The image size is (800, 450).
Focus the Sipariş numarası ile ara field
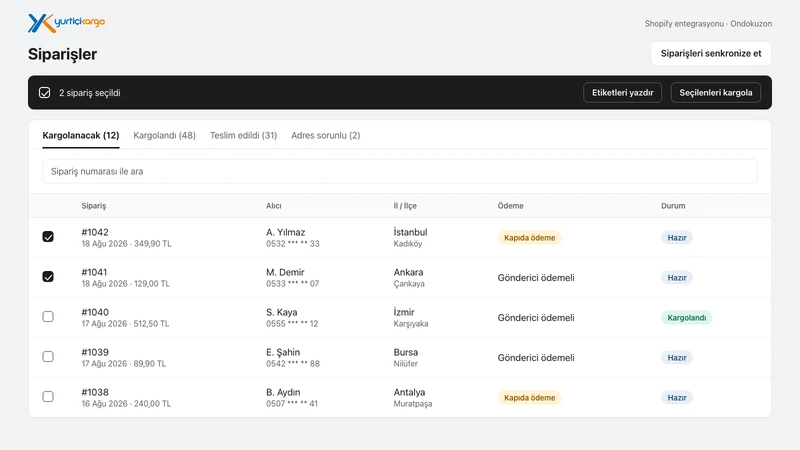(x=399, y=171)
